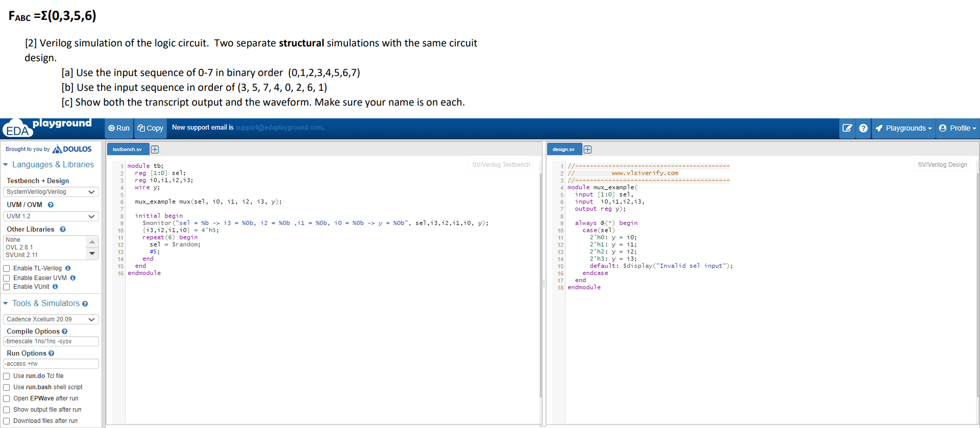Screen dimensions: 980x428
Task: Visit the Doulos logo link
Action: pyautogui.click(x=72, y=149)
